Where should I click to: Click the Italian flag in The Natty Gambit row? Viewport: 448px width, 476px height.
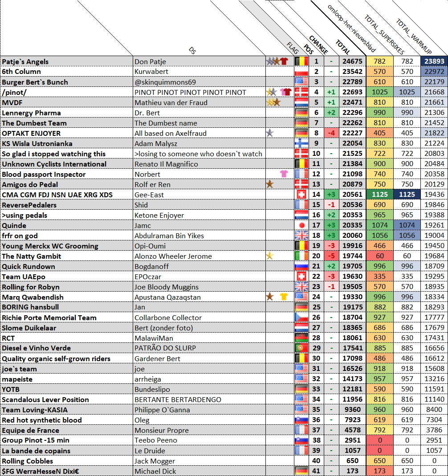301,256
